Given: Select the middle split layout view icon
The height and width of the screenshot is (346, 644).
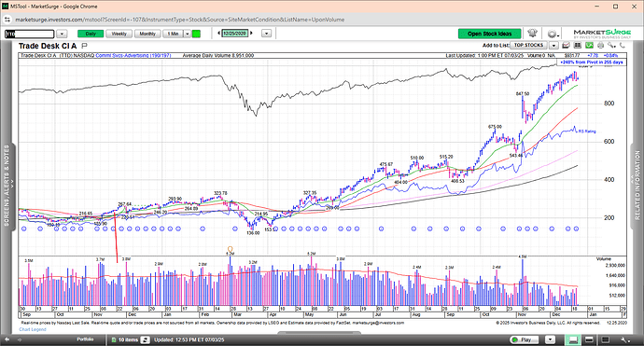Looking at the screenshot, I should point(589,339).
